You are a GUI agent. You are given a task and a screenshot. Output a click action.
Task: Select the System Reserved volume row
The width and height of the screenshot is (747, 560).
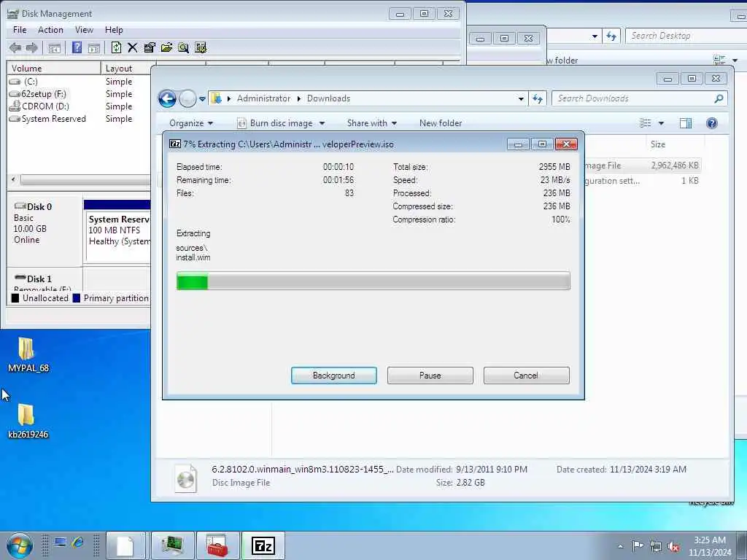79,119
